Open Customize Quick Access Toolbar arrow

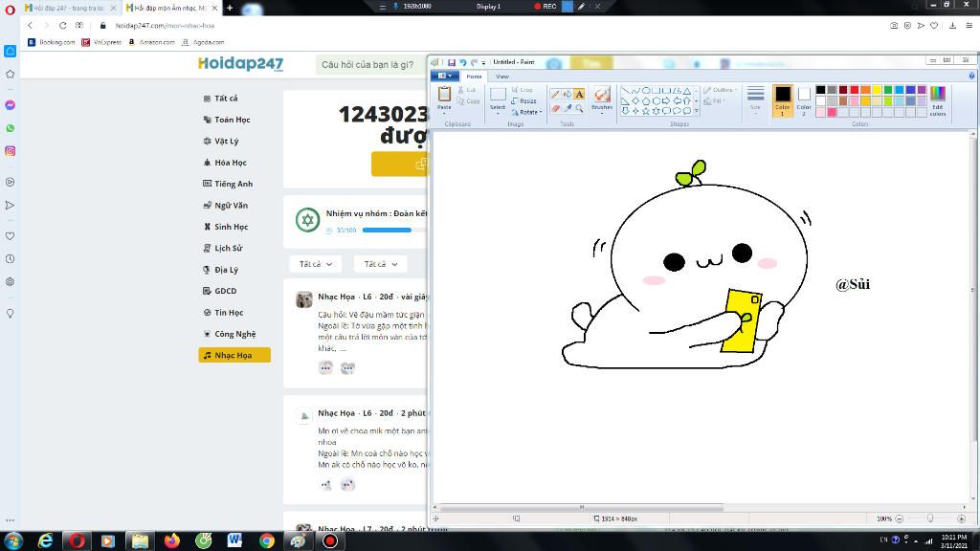coord(483,62)
